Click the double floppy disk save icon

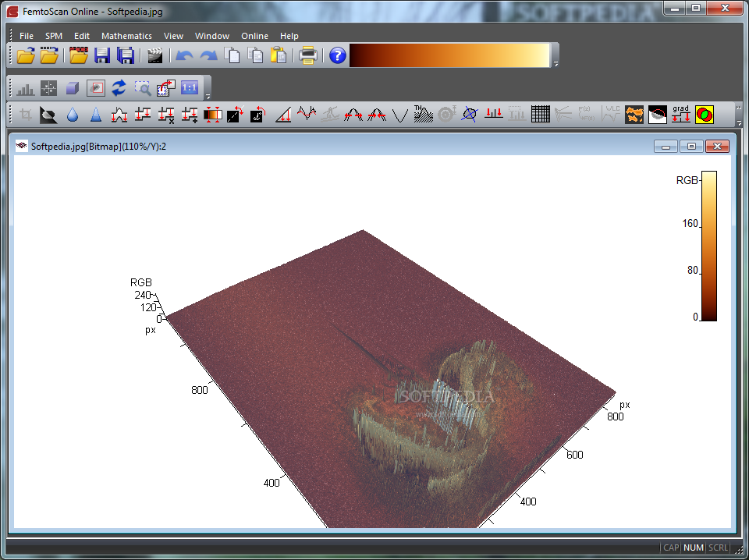[x=126, y=55]
